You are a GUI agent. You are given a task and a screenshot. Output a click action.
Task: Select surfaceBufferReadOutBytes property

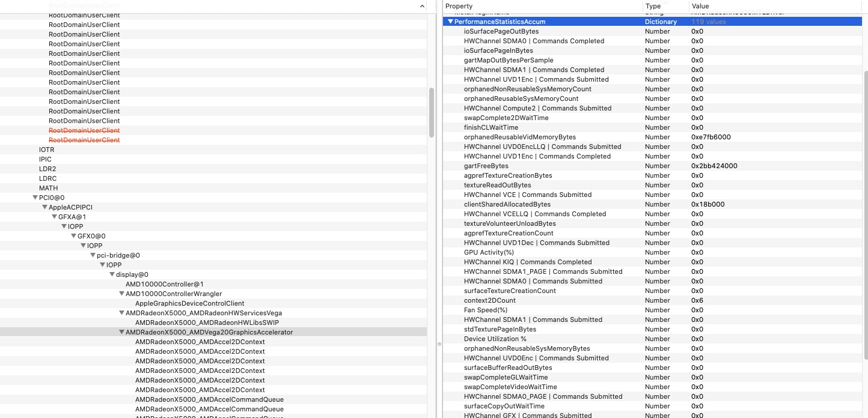click(508, 368)
